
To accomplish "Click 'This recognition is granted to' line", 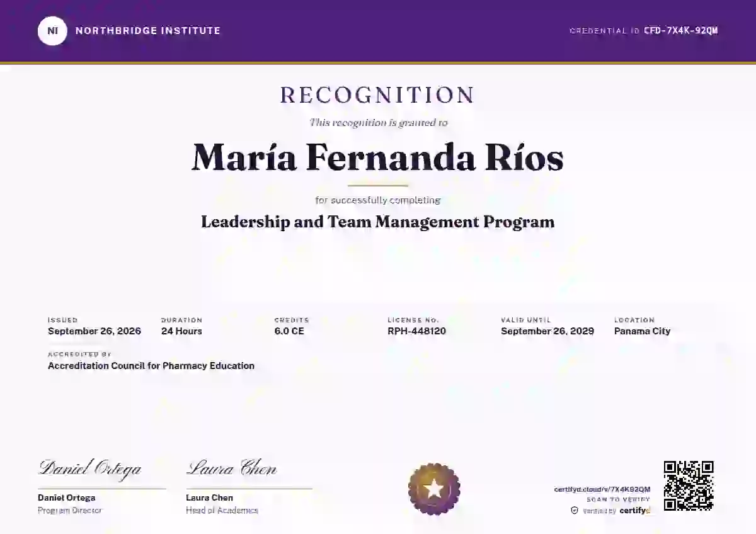I will coord(378,123).
